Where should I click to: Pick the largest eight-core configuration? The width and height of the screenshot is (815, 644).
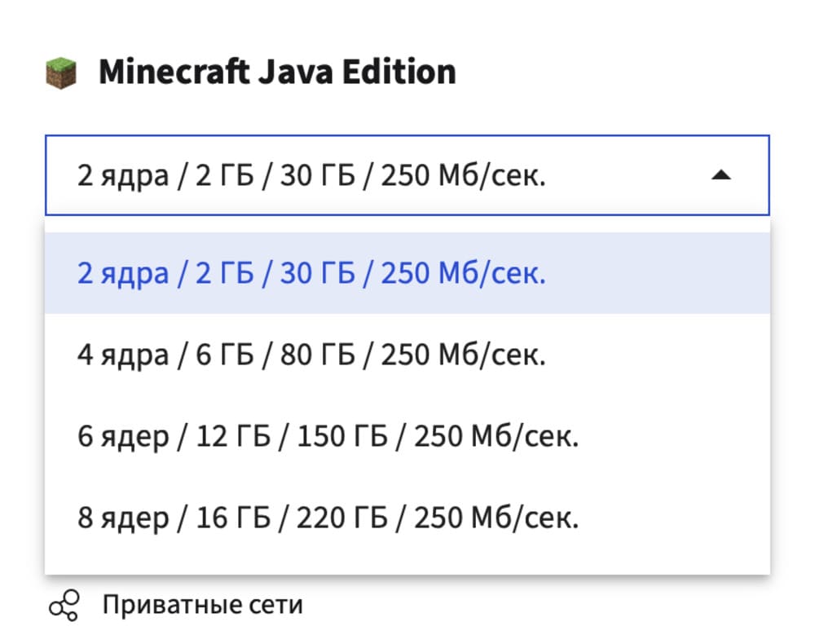coord(328,518)
